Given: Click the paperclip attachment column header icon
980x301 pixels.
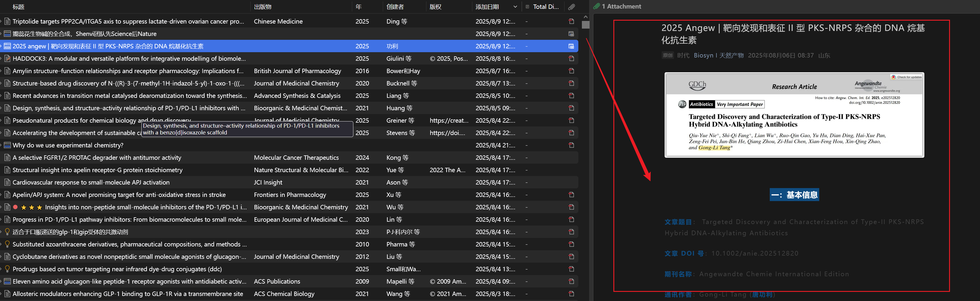Looking at the screenshot, I should click(571, 7).
